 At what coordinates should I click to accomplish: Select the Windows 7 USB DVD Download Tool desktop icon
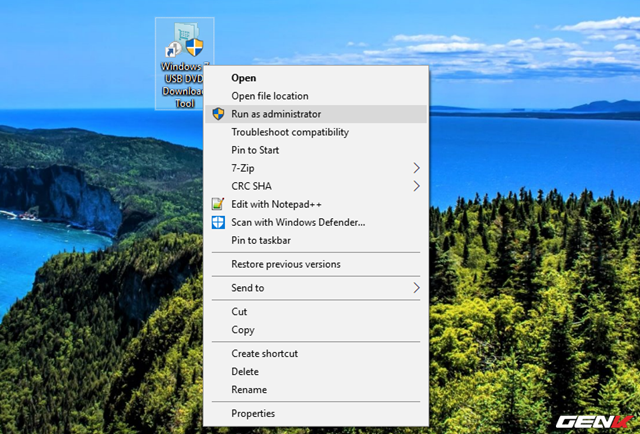click(x=184, y=63)
